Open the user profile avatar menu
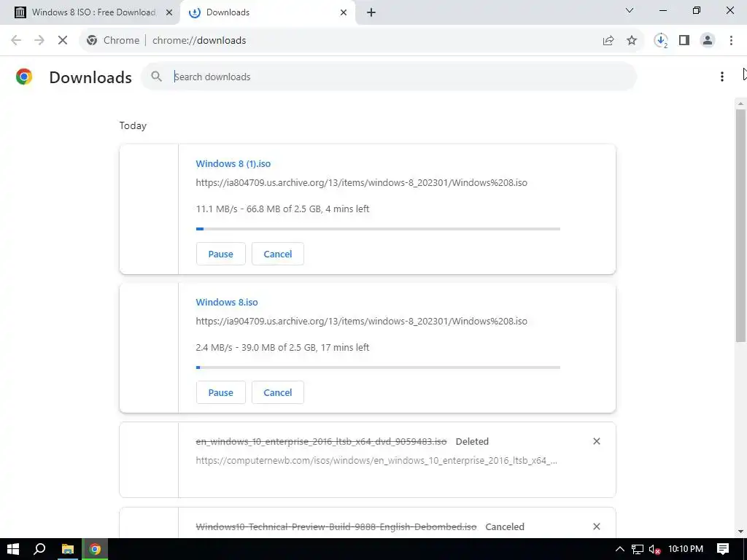Viewport: 747px width, 560px height. click(x=708, y=41)
